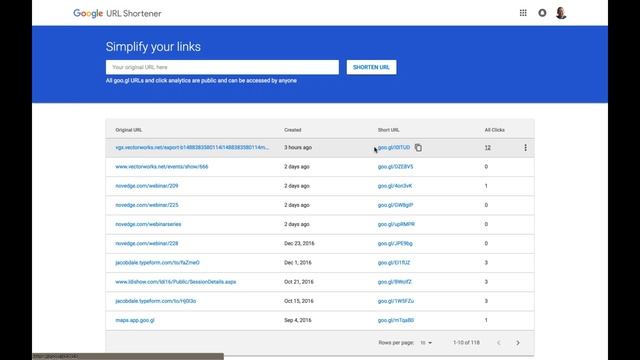Click the '1-10 of 118' pagination text

[466, 343]
